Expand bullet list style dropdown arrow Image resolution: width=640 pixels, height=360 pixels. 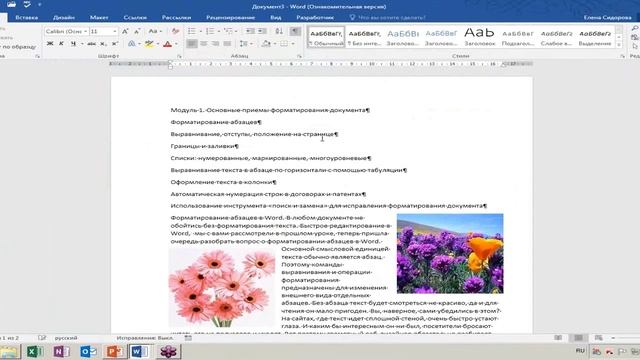coord(200,31)
